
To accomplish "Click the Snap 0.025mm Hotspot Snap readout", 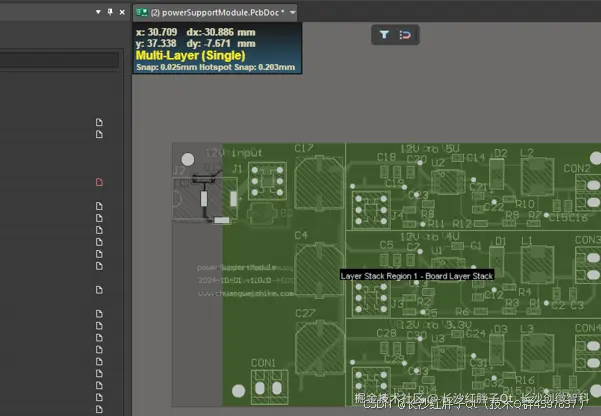I will click(x=215, y=67).
